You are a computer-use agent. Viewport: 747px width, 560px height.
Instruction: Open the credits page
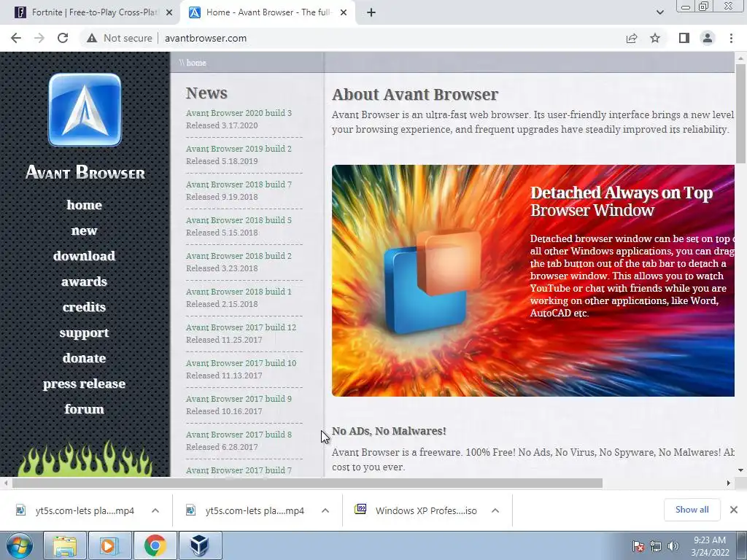point(85,307)
